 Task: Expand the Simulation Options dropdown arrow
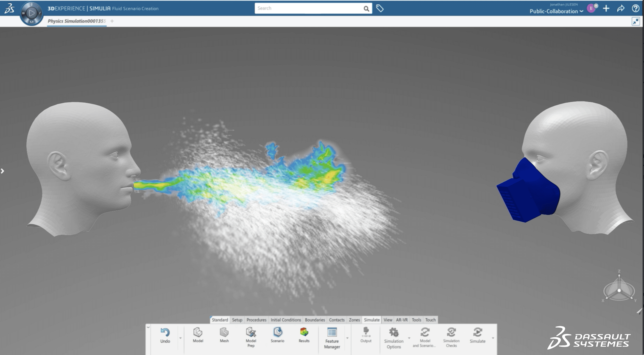[409, 338]
